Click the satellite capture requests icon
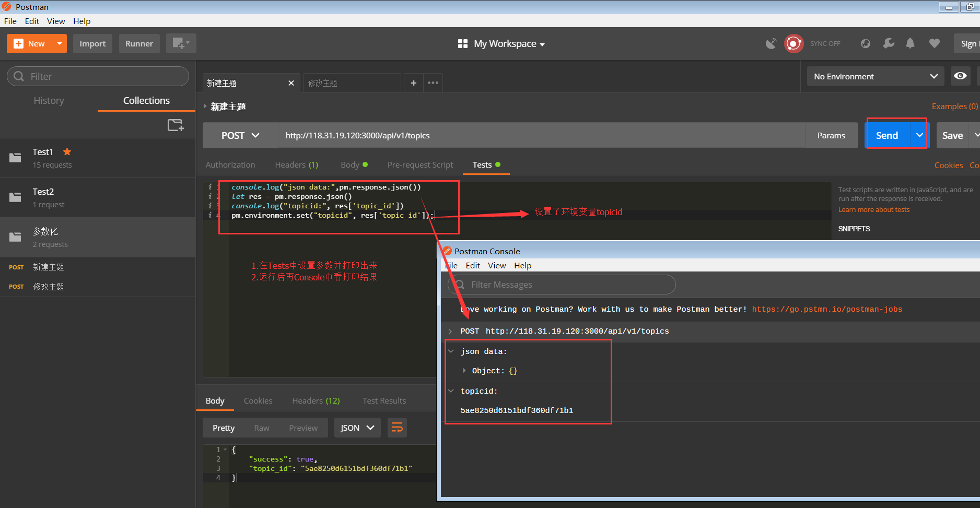Viewport: 980px width, 508px height. pos(771,44)
